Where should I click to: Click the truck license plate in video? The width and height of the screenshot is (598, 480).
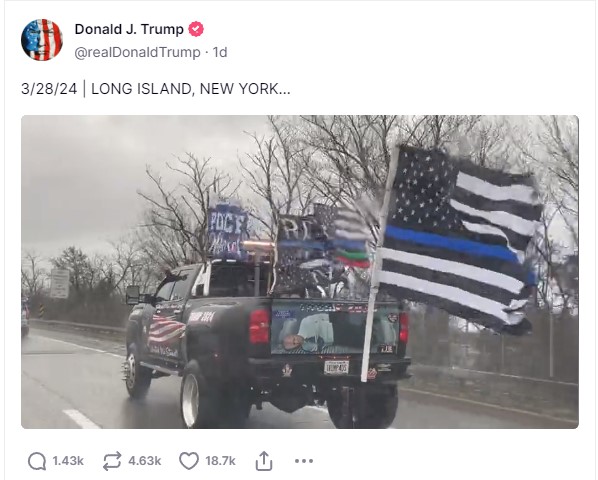(x=336, y=367)
